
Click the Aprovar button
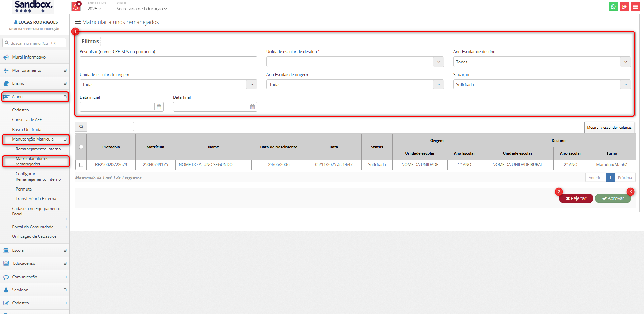coord(613,198)
